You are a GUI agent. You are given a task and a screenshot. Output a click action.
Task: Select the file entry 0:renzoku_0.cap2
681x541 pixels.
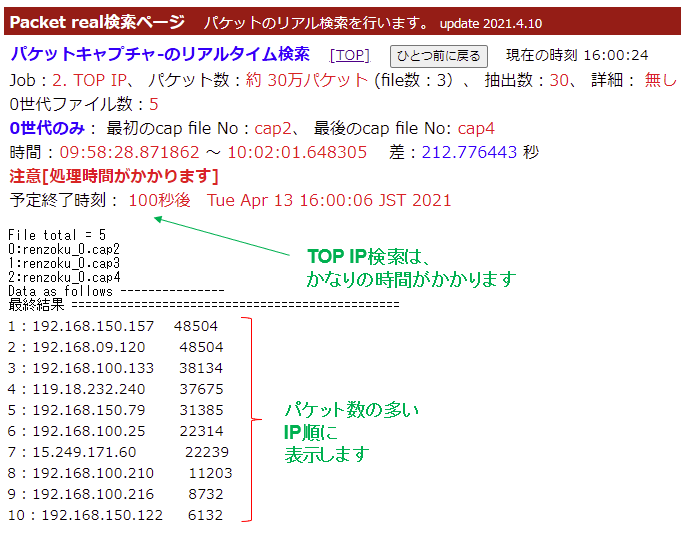pos(64,249)
